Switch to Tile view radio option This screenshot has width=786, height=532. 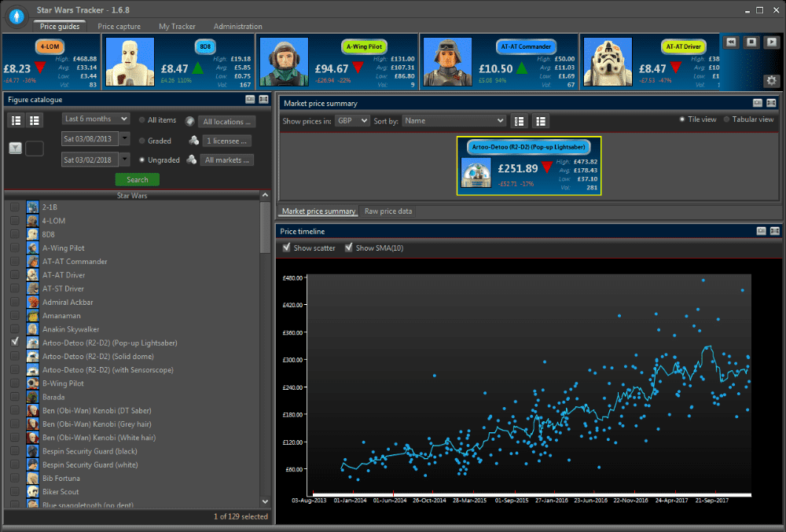(681, 119)
